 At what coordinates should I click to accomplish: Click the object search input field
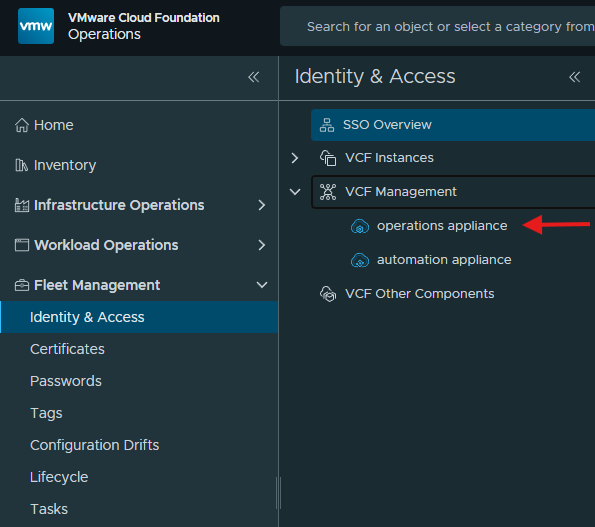(x=438, y=26)
